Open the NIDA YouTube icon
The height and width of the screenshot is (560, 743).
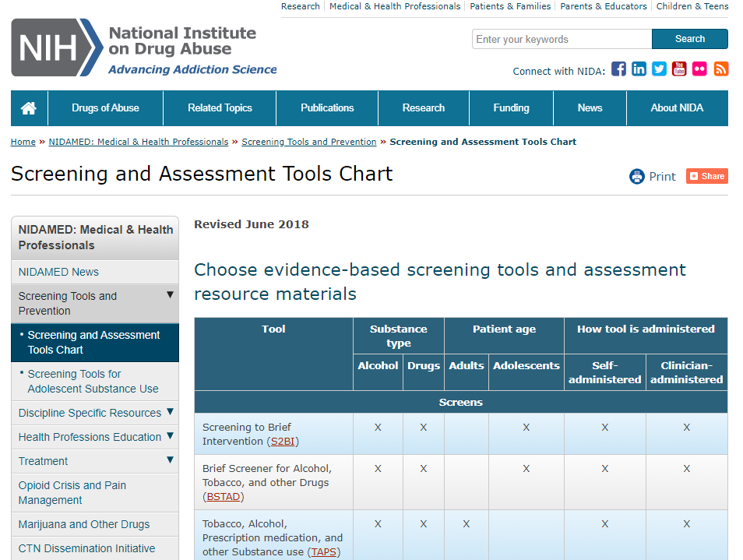point(679,69)
